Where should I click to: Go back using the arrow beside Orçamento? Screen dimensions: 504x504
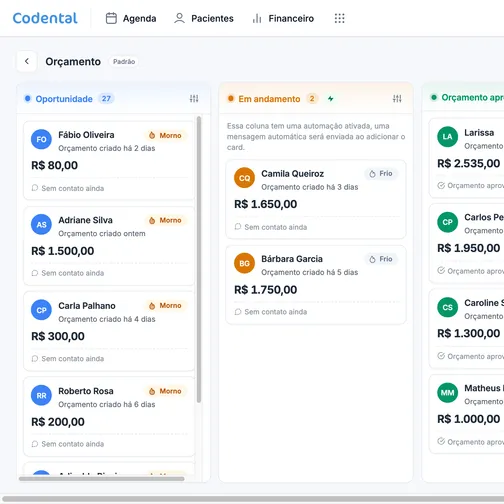[x=27, y=61]
